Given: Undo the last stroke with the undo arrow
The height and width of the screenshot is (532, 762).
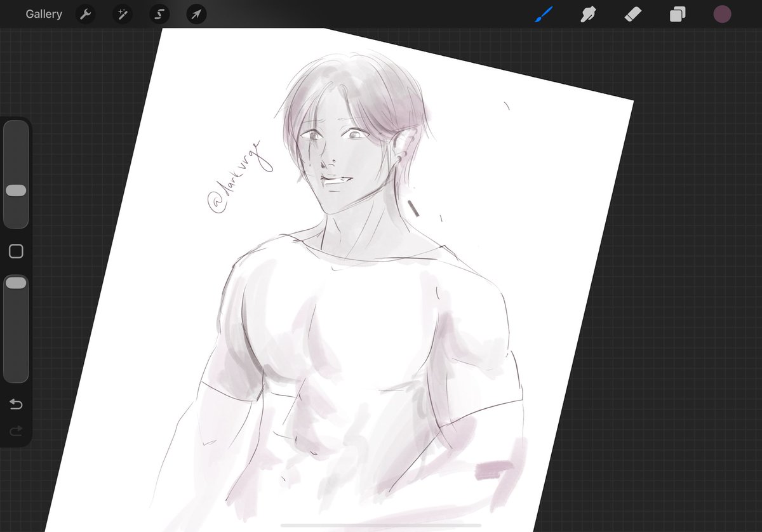Looking at the screenshot, I should [x=16, y=404].
